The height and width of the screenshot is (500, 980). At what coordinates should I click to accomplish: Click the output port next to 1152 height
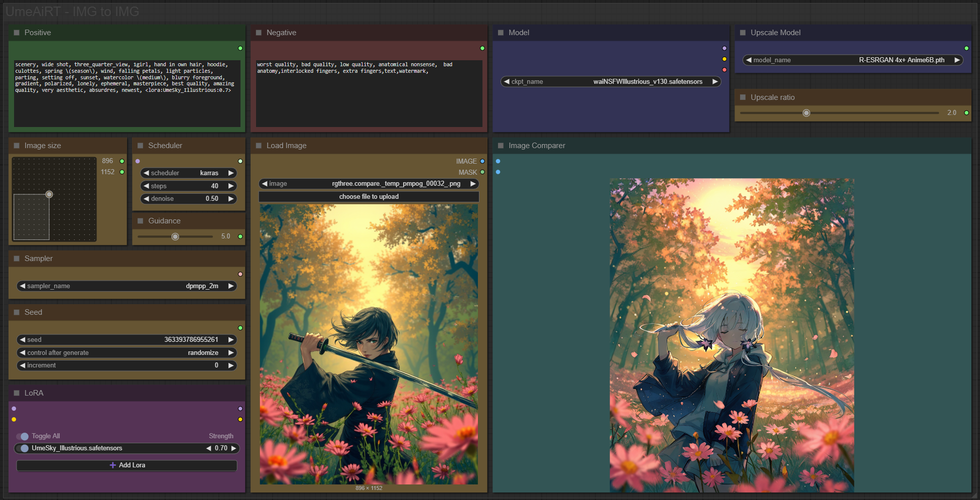coord(122,172)
